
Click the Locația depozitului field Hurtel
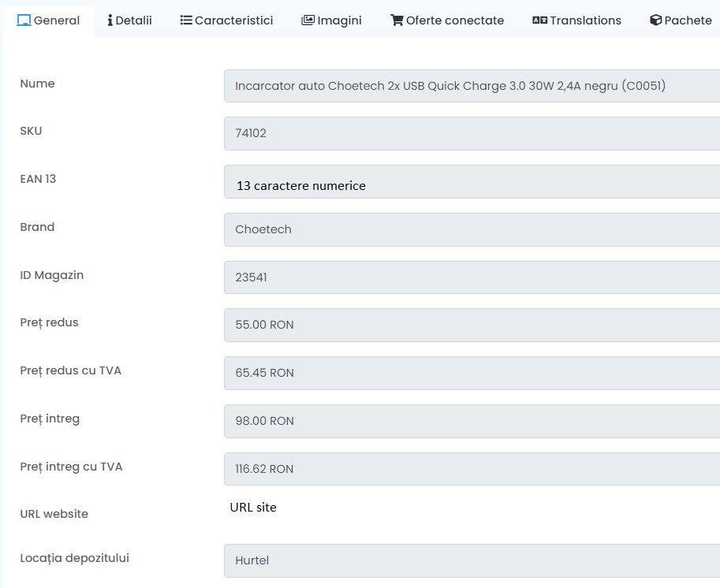[x=472, y=561]
